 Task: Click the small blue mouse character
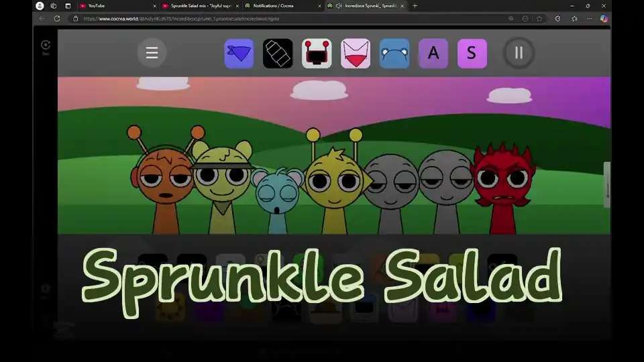277,200
